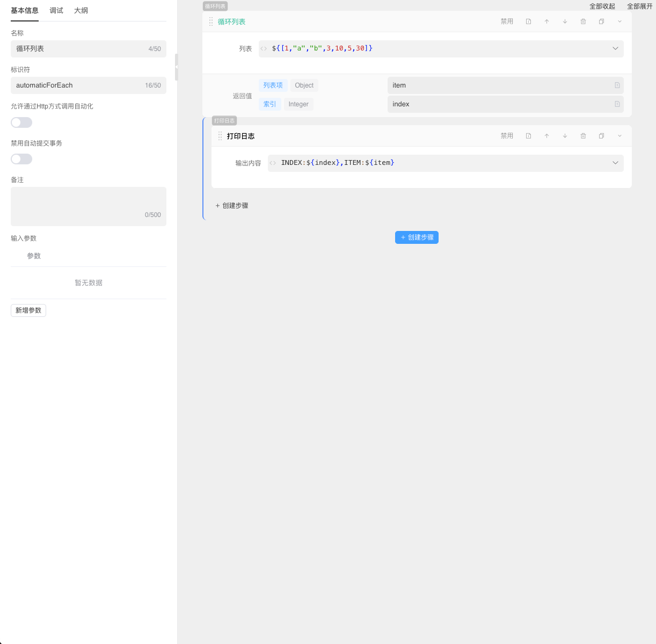Screen dimensions: 656x644
Task: Click the code icon beside the 列表 expression
Action: click(x=264, y=48)
